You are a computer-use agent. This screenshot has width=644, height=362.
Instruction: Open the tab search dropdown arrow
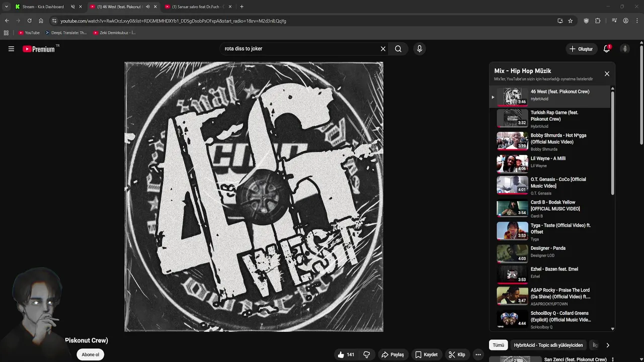click(x=6, y=7)
